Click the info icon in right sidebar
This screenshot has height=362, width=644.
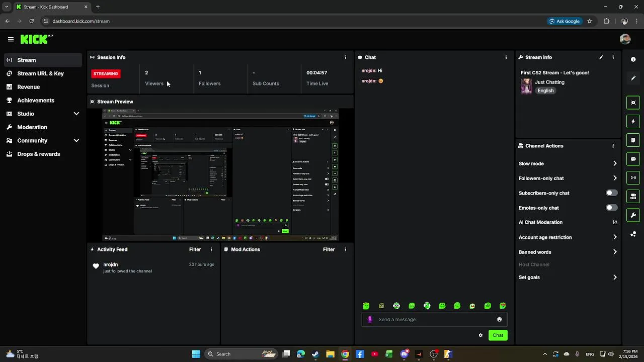[x=633, y=59]
